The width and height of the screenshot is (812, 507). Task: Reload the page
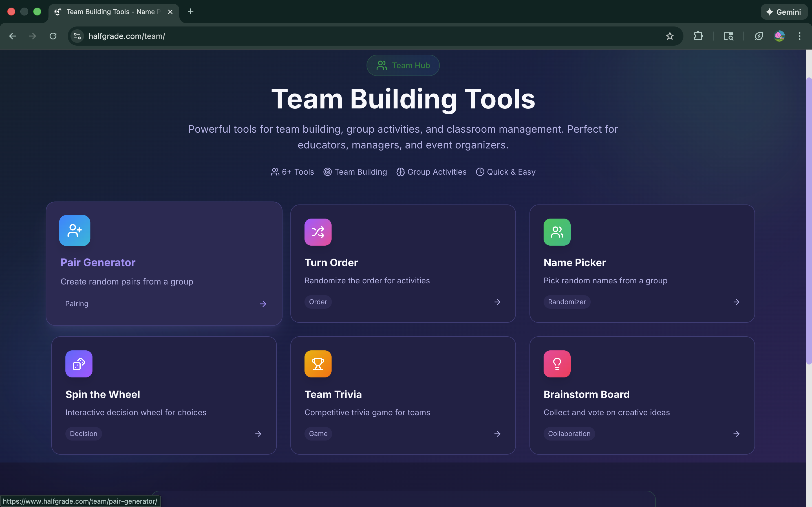[53, 36]
